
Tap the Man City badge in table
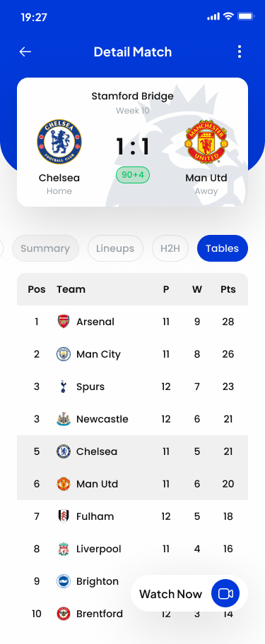(64, 354)
